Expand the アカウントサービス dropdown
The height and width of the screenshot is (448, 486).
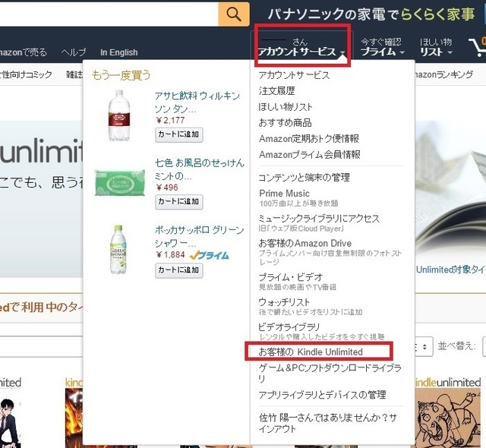pos(301,47)
